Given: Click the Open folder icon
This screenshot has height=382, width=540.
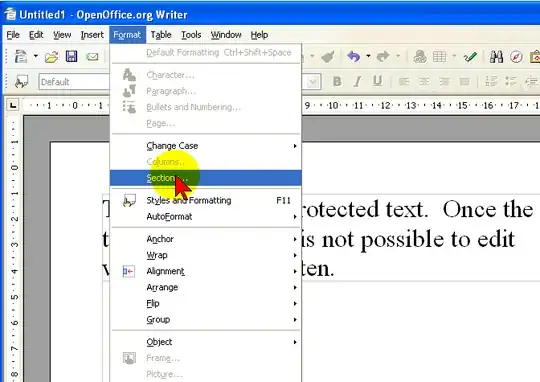Looking at the screenshot, I should point(51,56).
